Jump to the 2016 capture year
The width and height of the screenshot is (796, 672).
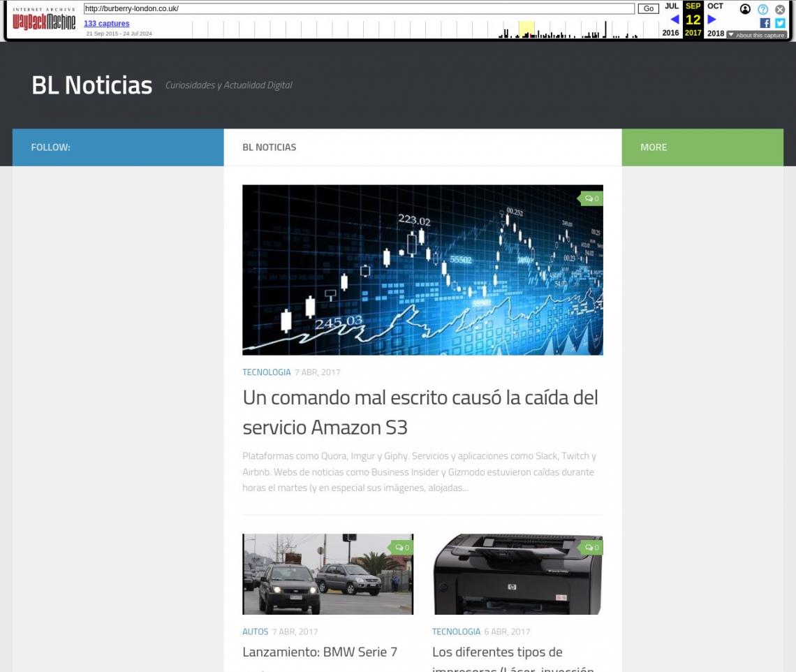click(670, 33)
